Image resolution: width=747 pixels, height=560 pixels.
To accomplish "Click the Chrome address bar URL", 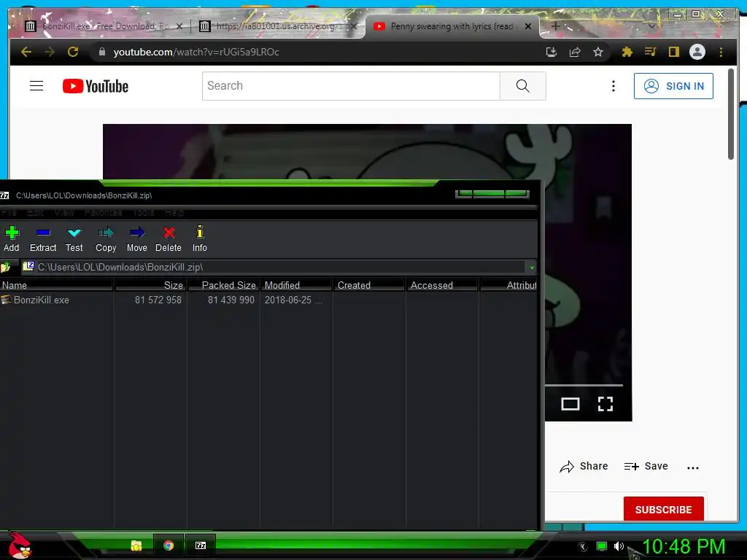I will pyautogui.click(x=196, y=52).
